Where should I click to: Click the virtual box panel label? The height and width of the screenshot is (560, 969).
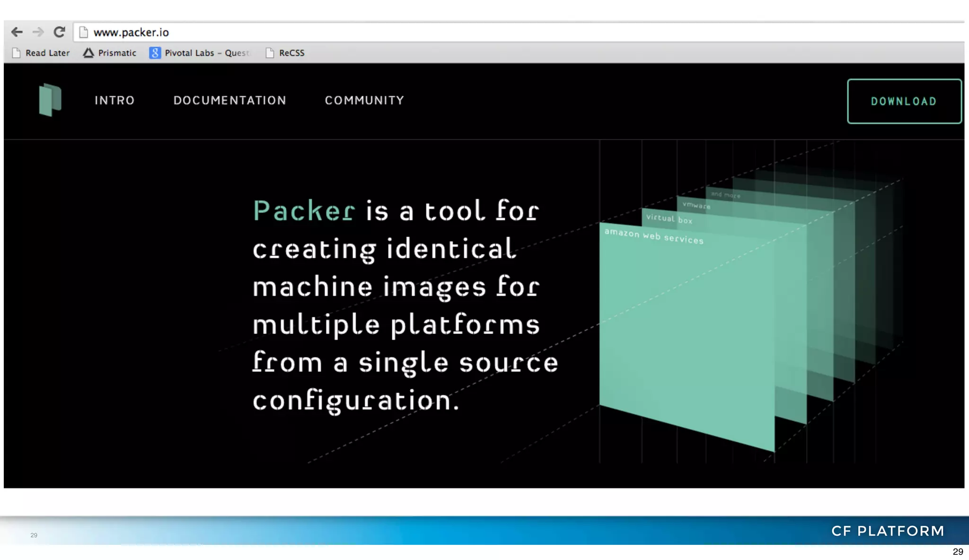669,219
